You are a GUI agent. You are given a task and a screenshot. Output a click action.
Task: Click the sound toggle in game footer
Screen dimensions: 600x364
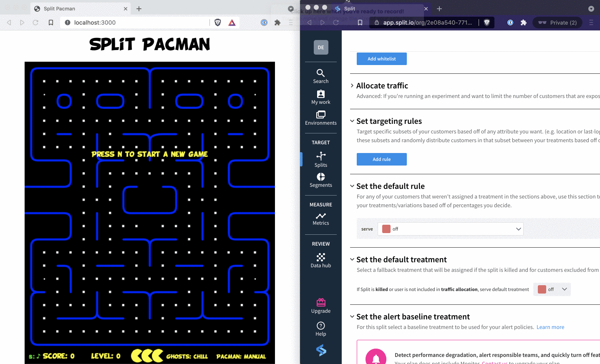(x=35, y=356)
